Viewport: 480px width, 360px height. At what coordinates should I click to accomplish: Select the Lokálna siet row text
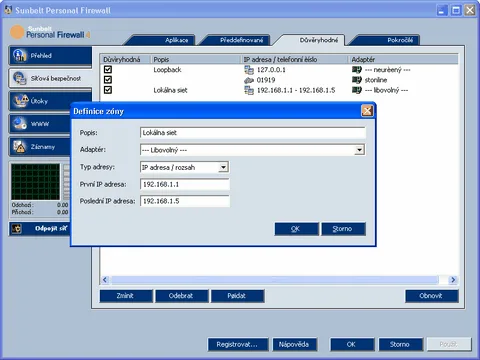[x=170, y=90]
